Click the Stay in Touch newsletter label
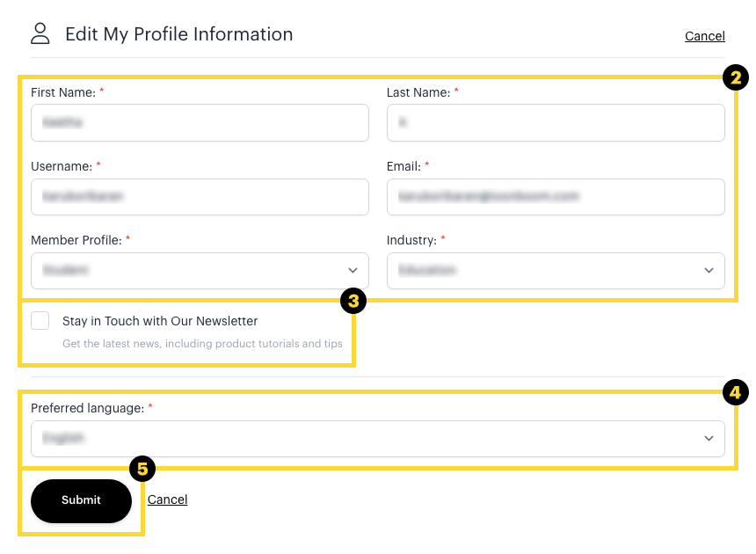The width and height of the screenshot is (756, 554). pyautogui.click(x=160, y=321)
